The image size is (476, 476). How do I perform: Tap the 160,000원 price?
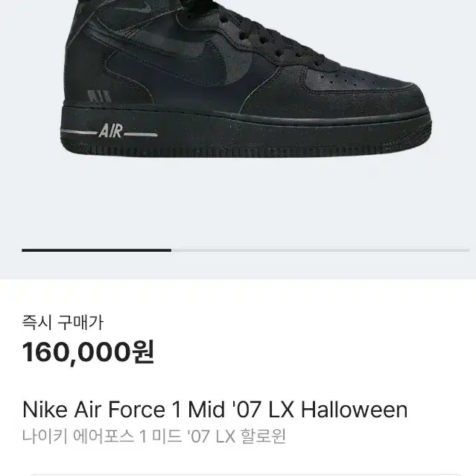click(88, 352)
